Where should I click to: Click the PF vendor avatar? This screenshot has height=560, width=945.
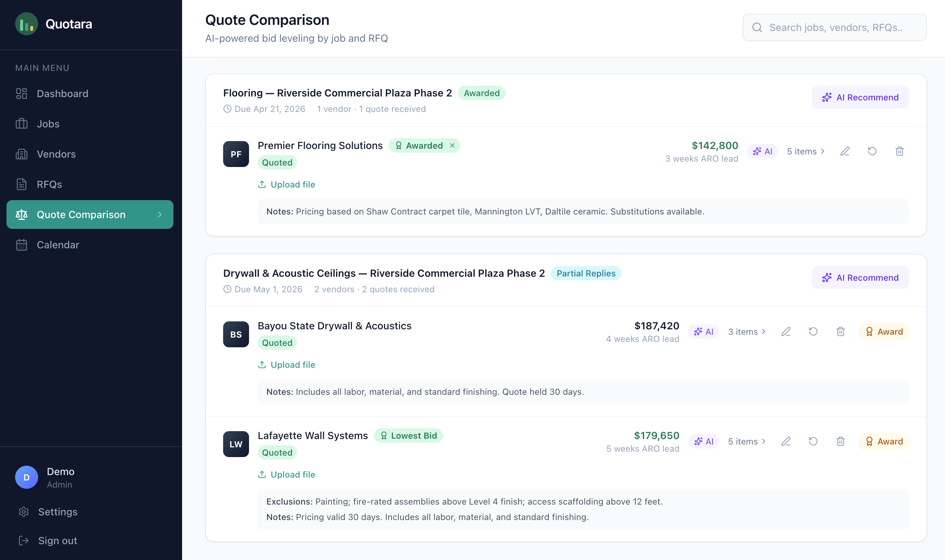[236, 154]
